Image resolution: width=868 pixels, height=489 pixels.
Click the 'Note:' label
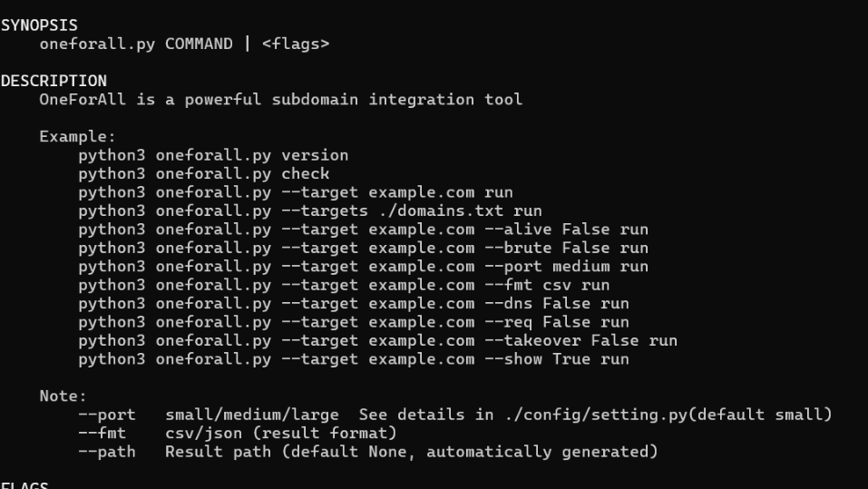(63, 396)
